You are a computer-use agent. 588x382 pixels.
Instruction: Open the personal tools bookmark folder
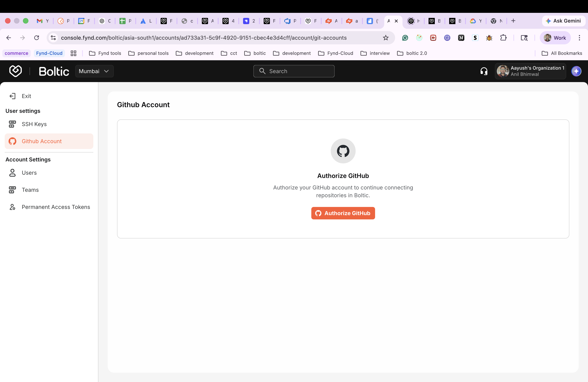(149, 53)
